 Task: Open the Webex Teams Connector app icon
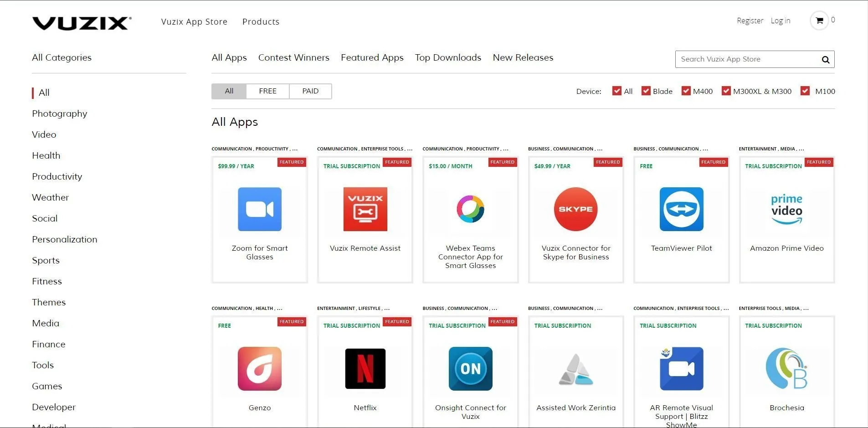tap(471, 209)
